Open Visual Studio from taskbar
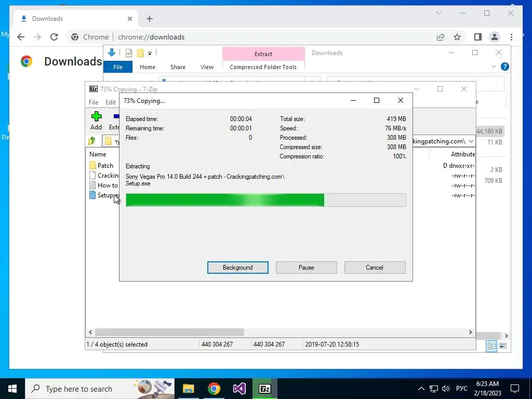532x399 pixels. pyautogui.click(x=239, y=389)
